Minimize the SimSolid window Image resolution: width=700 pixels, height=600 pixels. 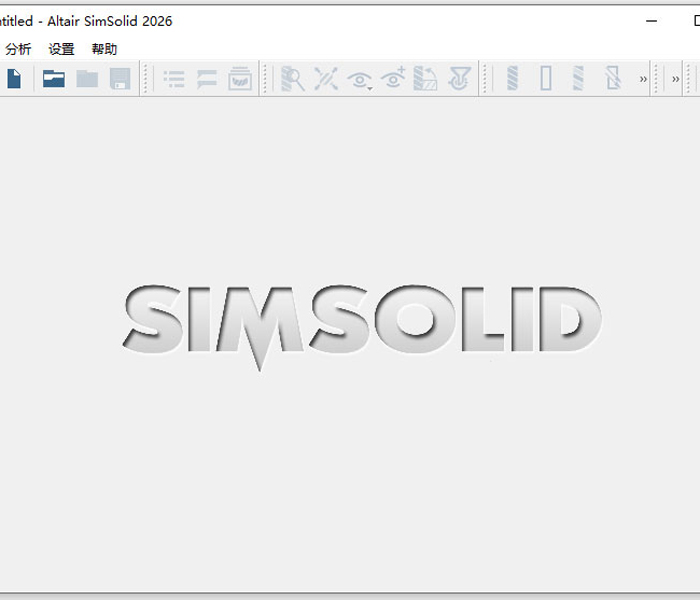(x=651, y=21)
